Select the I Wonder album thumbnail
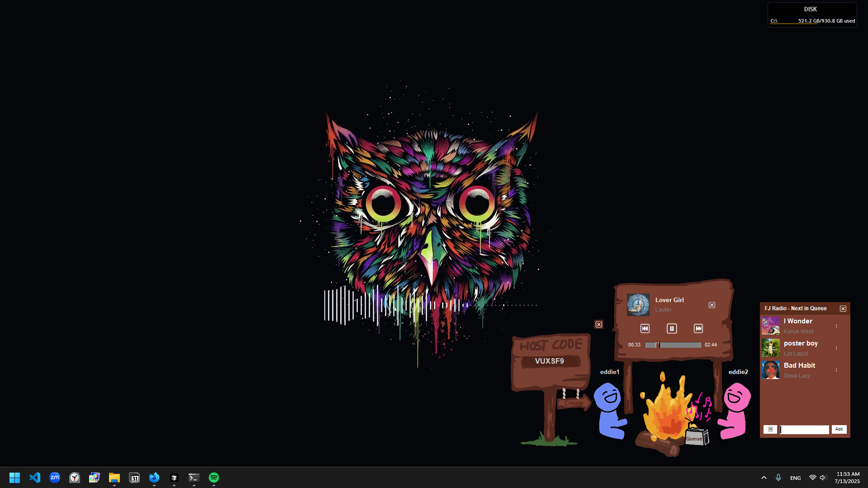This screenshot has height=488, width=868. pyautogui.click(x=771, y=326)
